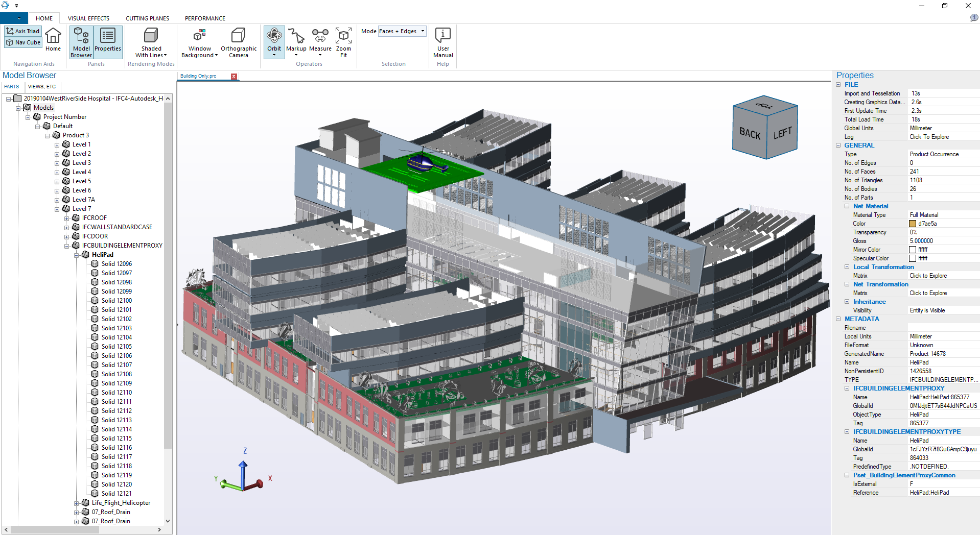Expand the Level 3 tree node
Screen dimensions: 980x535
[x=57, y=163]
